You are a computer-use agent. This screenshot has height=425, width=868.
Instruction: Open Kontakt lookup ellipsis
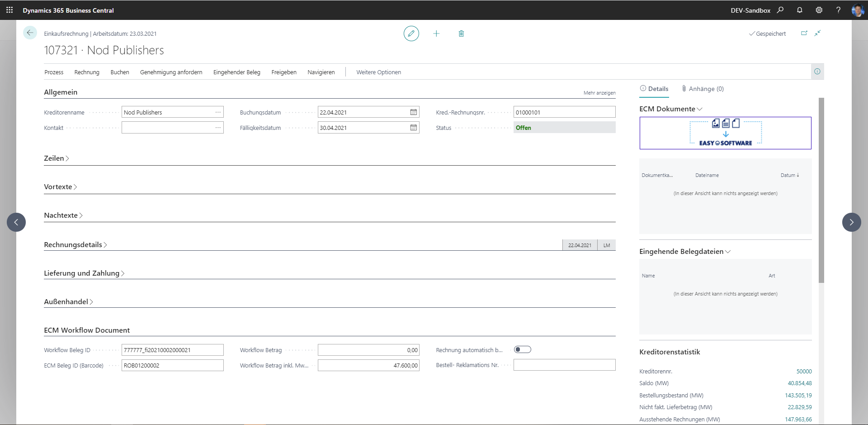pyautogui.click(x=218, y=128)
